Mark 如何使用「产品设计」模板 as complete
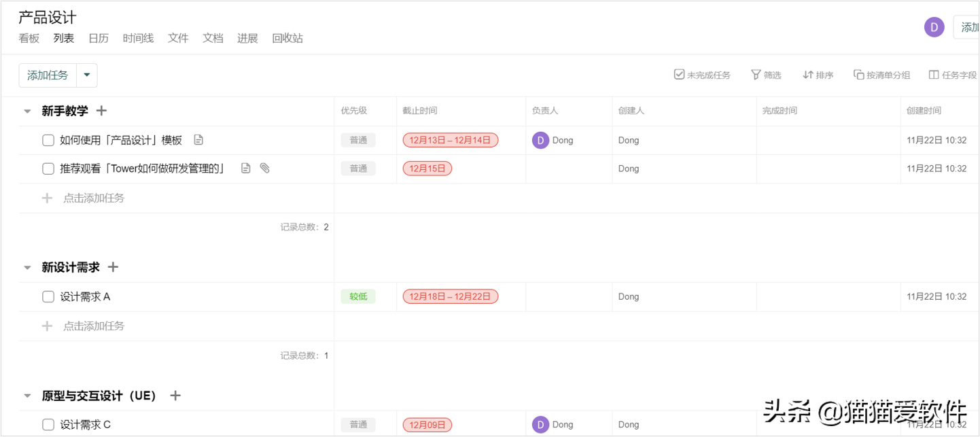 [48, 139]
